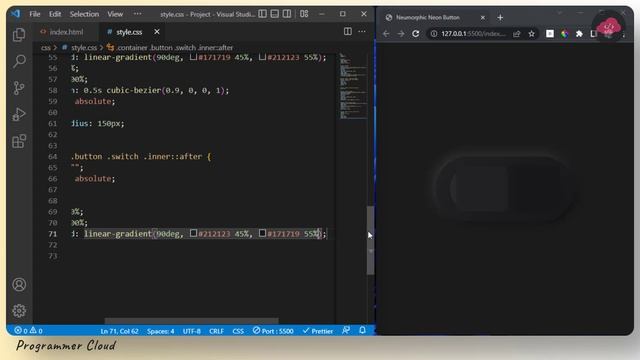
Task: Open a new browser tab
Action: 500,17
